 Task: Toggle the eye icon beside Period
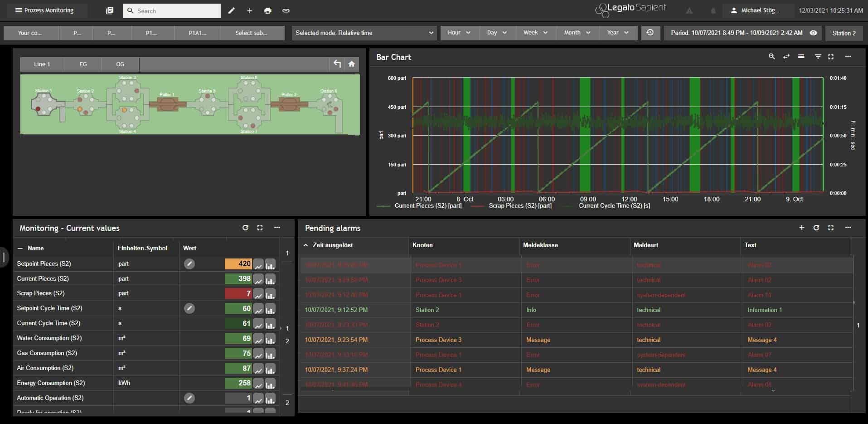814,33
